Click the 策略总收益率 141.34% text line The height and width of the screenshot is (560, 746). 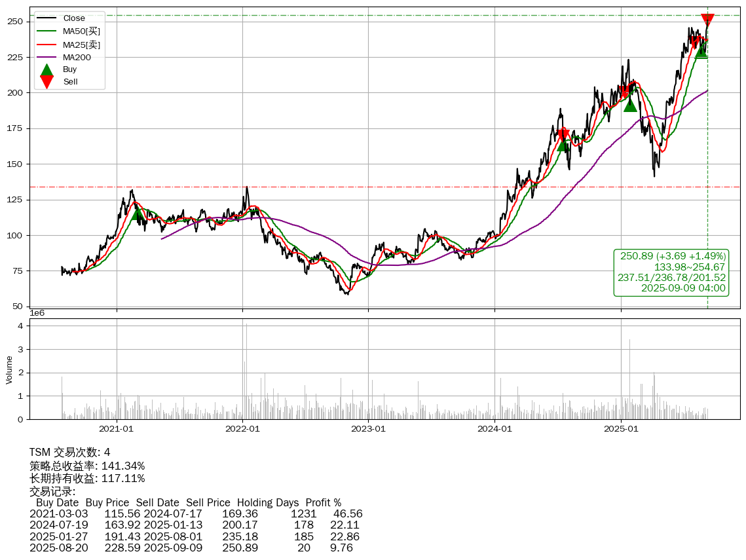87,466
